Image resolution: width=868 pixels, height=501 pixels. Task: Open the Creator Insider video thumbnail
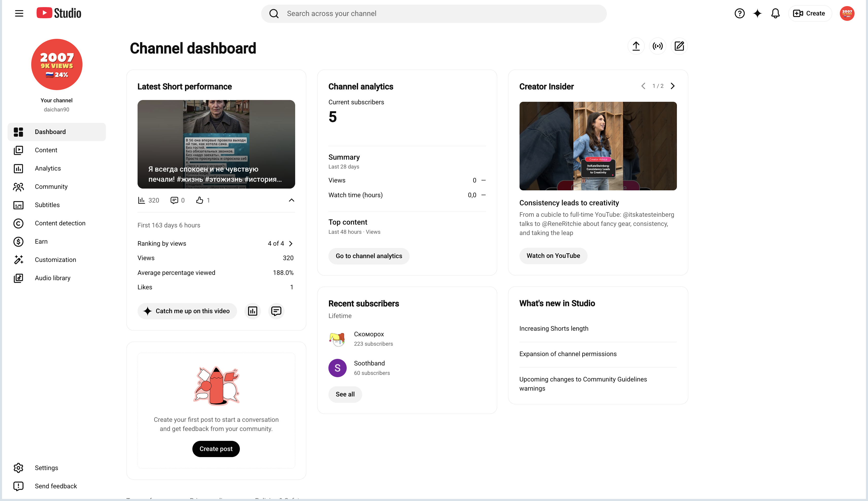tap(598, 146)
